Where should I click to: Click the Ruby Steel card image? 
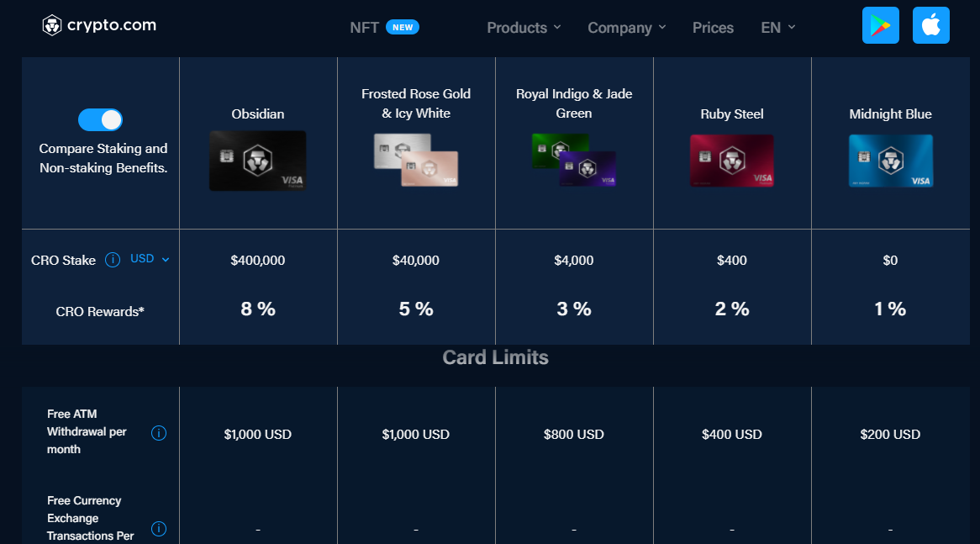point(731,161)
